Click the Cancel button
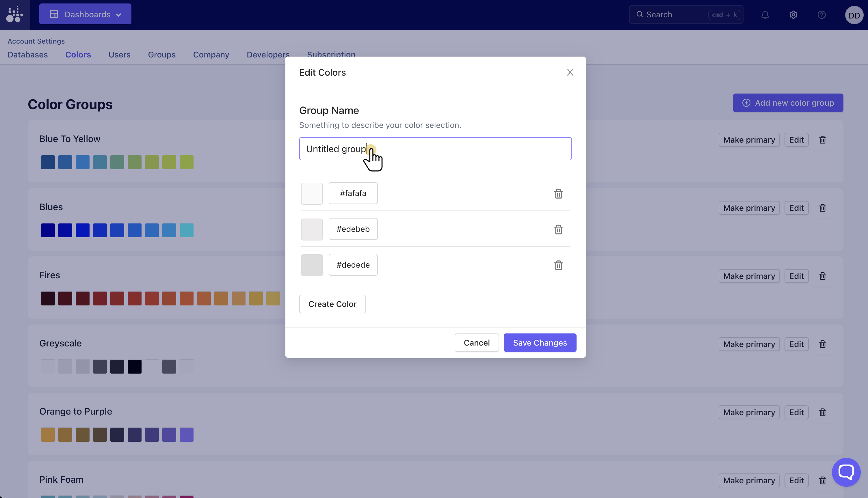The image size is (868, 498). pos(476,343)
